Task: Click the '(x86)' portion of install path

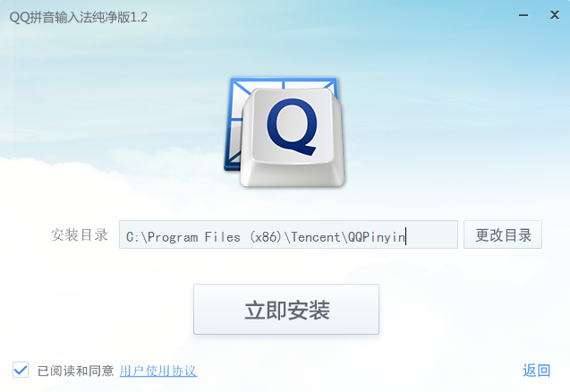Action: 266,237
